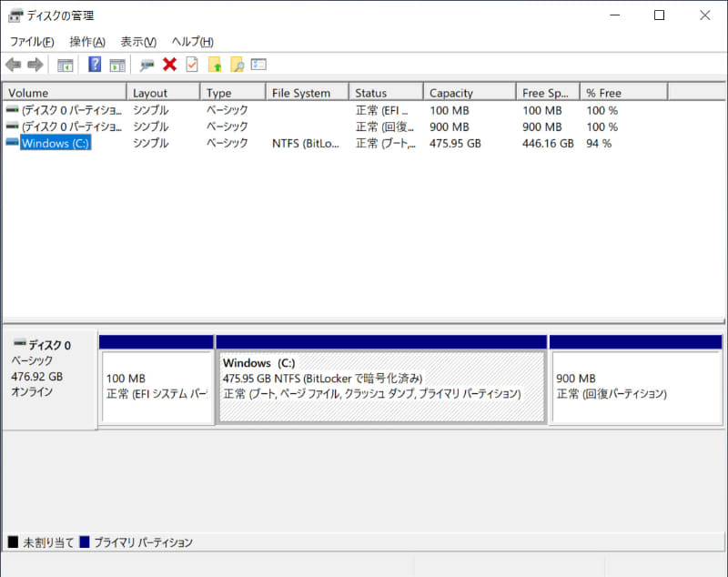The height and width of the screenshot is (577, 728).
Task: Click the black 未割り当て legend swatch
Action: [13, 542]
